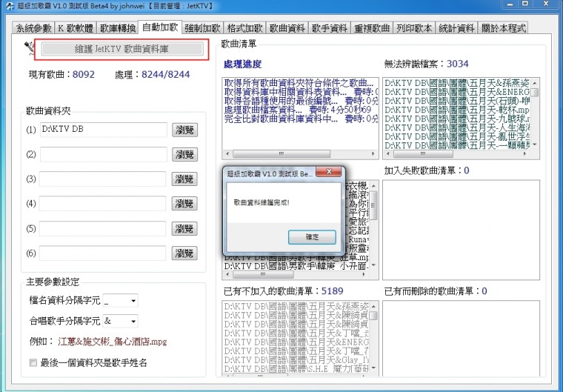The image size is (563, 392).
Task: Click the empty folder (2) path field
Action: 104,154
